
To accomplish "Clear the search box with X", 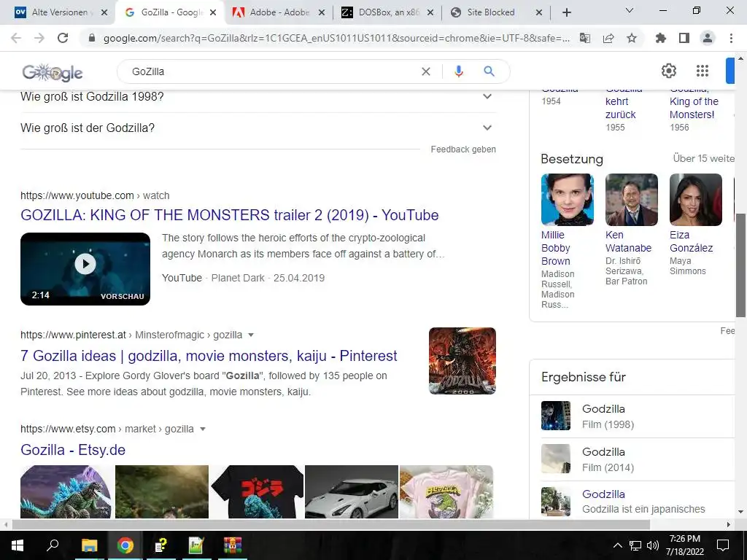I will (x=426, y=71).
